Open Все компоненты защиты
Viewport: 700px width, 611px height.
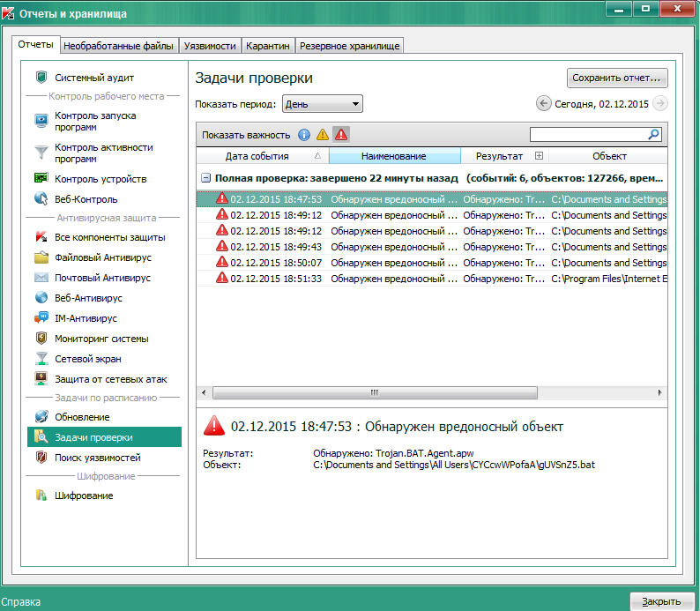point(110,237)
